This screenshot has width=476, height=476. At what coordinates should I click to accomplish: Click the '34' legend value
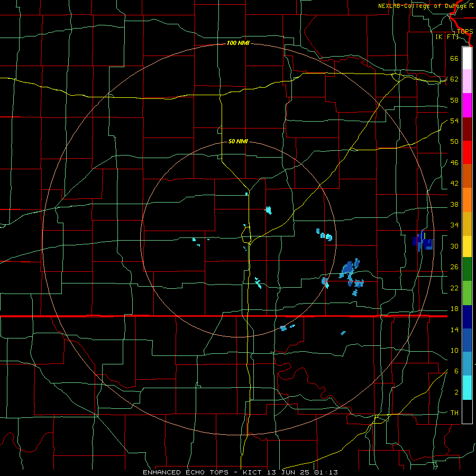pos(454,225)
